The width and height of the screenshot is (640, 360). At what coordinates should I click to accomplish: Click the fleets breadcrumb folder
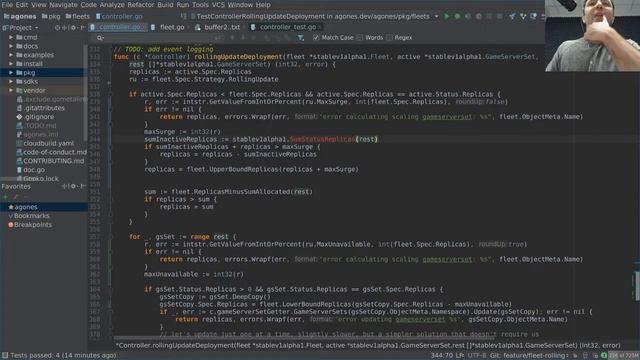pos(77,16)
